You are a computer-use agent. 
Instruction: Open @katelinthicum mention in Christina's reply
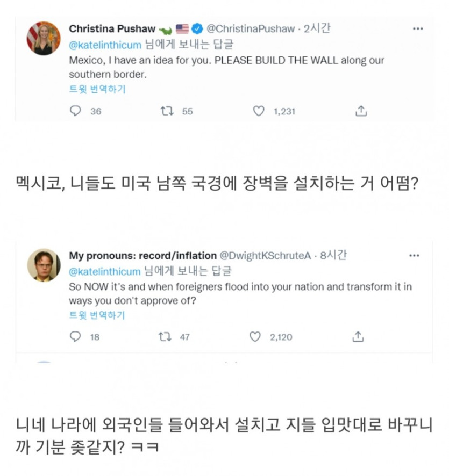point(105,45)
